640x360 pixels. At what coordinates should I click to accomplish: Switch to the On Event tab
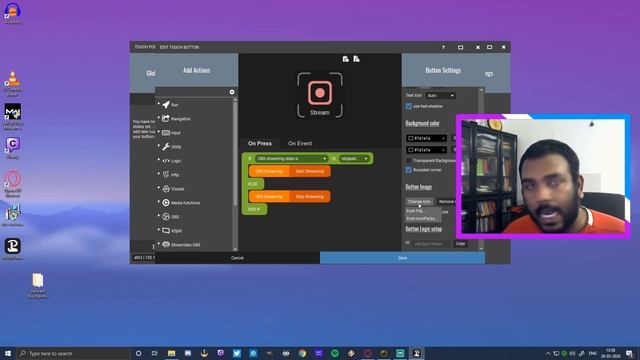coord(300,143)
